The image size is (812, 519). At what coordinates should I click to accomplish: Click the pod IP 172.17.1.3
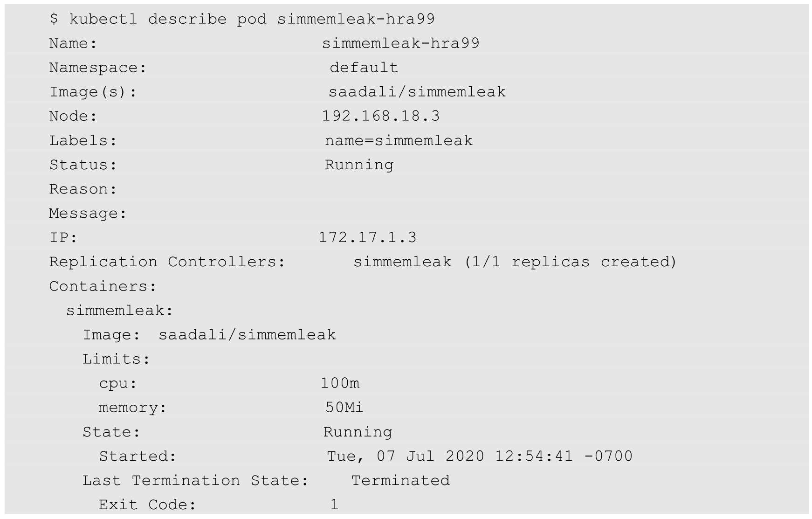[x=367, y=237]
